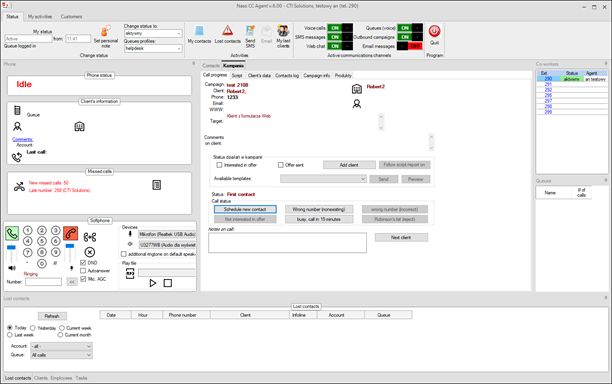
Task: Click the red Quit program icon
Action: [x=434, y=31]
